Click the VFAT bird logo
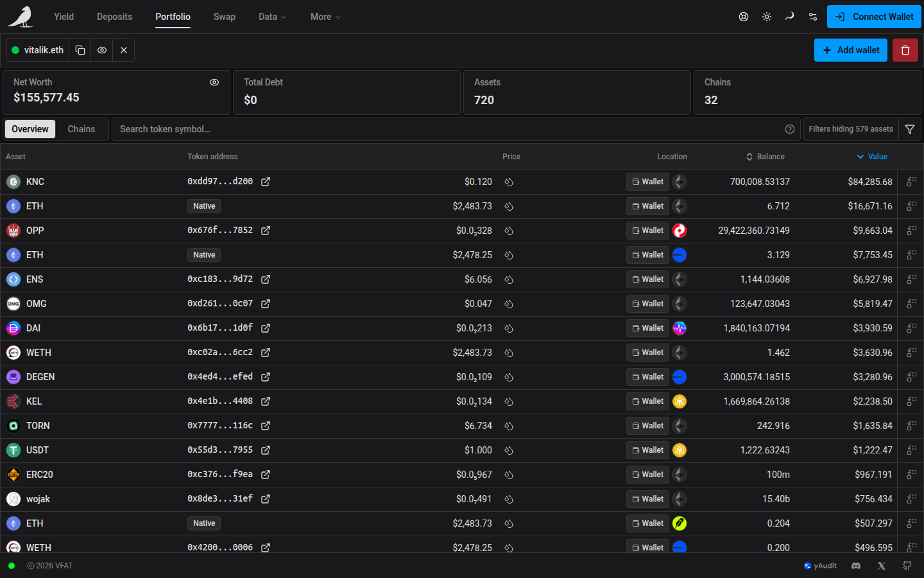This screenshot has height=578, width=924. 21,17
